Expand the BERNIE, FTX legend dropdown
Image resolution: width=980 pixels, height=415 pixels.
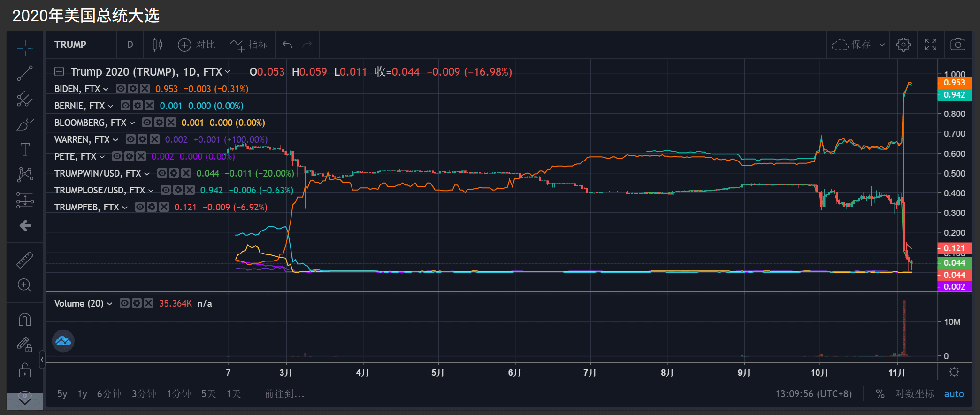click(111, 106)
